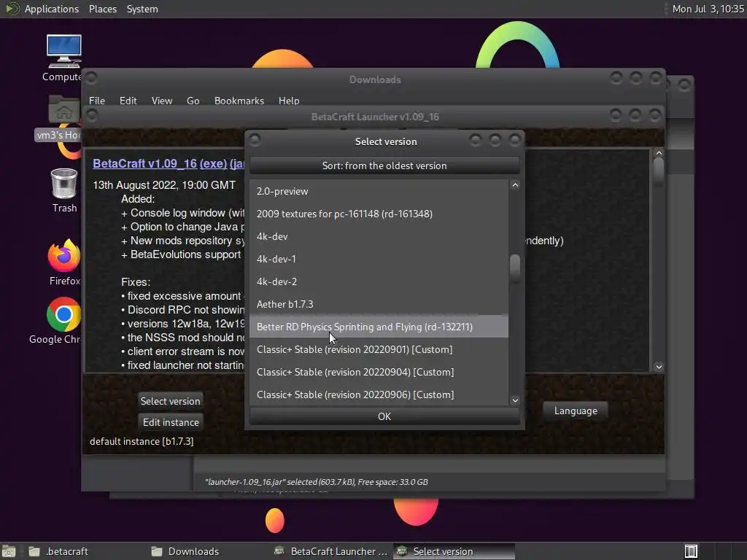Open the Places menu
The height and width of the screenshot is (560, 747).
click(102, 9)
